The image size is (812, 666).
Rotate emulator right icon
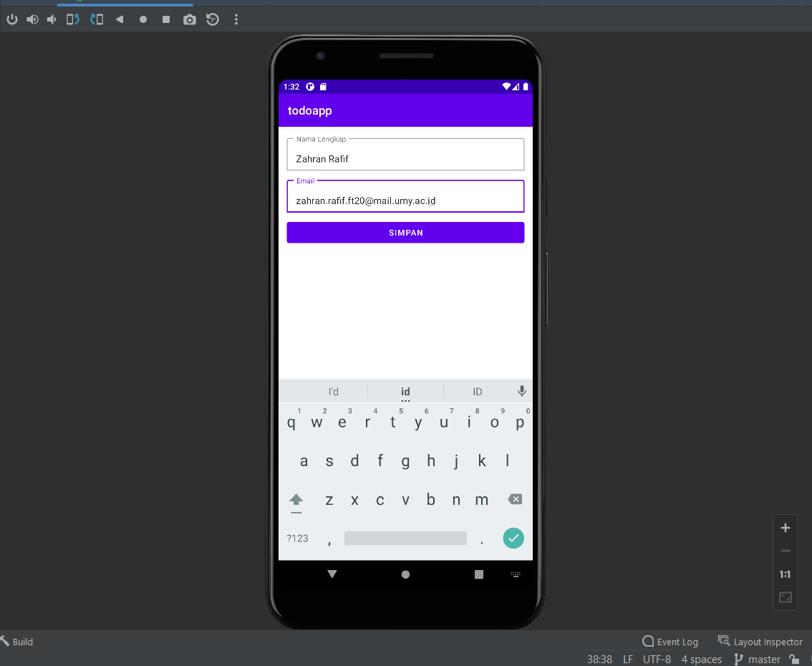coord(97,19)
